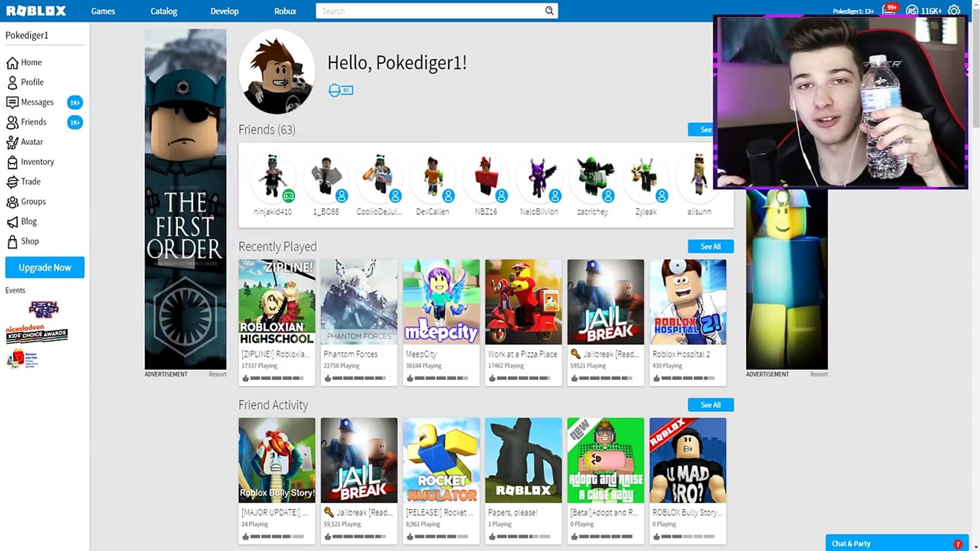Open the Blog megaphone icon

12,222
